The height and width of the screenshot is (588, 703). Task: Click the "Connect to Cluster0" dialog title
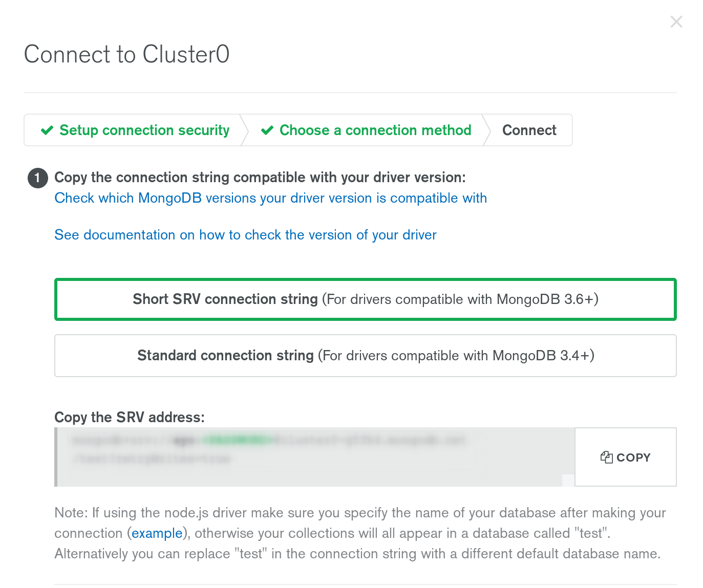[126, 54]
